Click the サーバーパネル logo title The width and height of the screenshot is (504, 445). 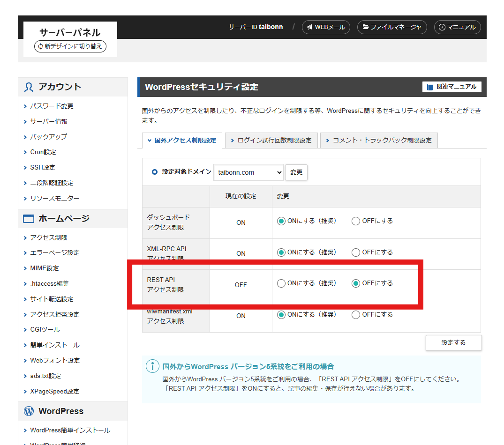coord(70,33)
